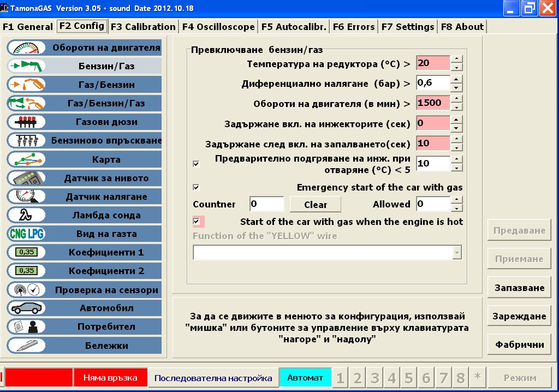
Task: Expand the YELLOW wire function dropdown
Action: tap(457, 253)
